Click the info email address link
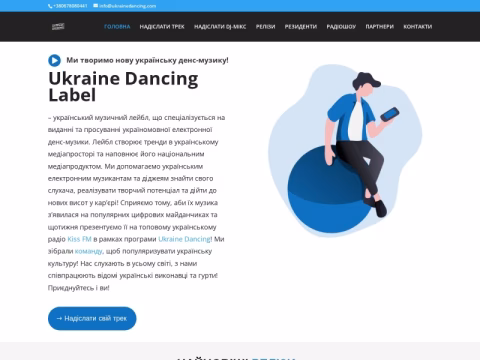The image size is (480, 360). point(128,6)
